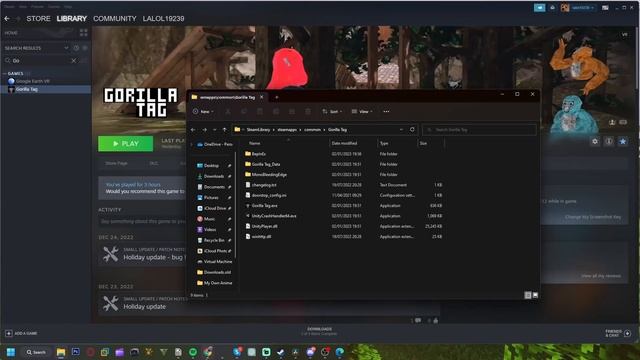640x360 pixels.
Task: Click the Steam activity comment box
Action: (142, 221)
